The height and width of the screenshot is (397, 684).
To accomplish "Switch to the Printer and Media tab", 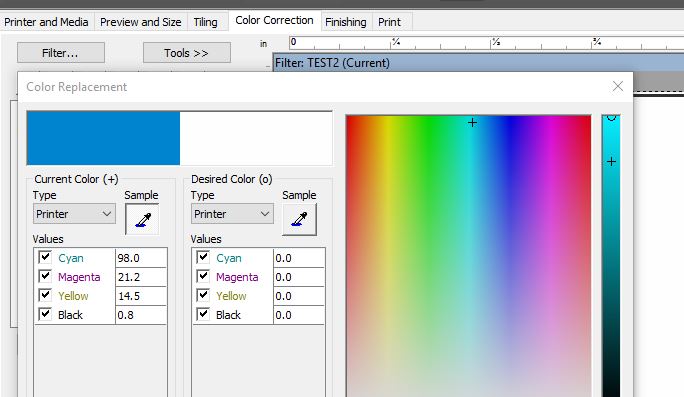I will [46, 22].
